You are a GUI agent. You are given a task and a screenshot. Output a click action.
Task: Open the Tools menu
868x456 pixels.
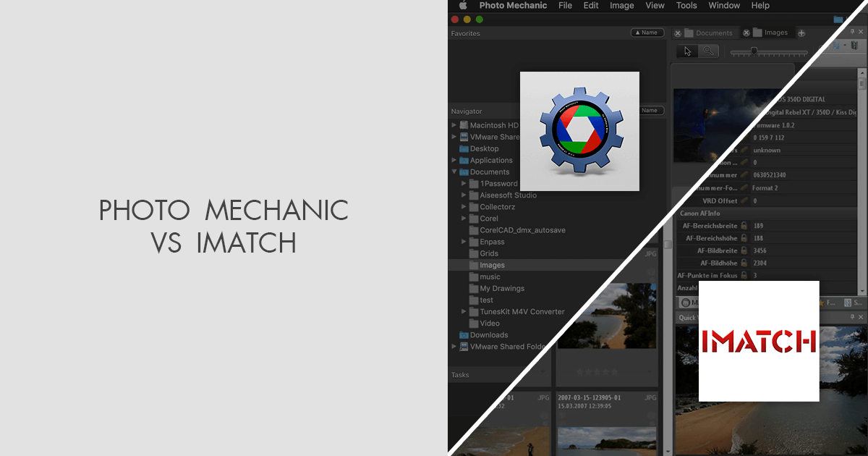[686, 6]
